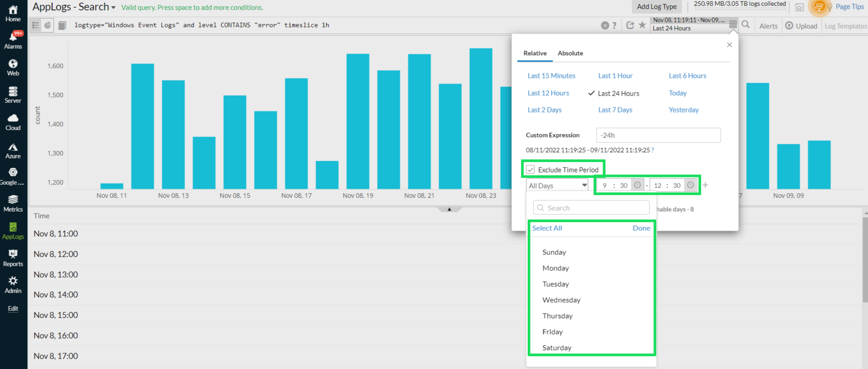The height and width of the screenshot is (369, 868).
Task: Switch to the Absolute tab
Action: [570, 53]
